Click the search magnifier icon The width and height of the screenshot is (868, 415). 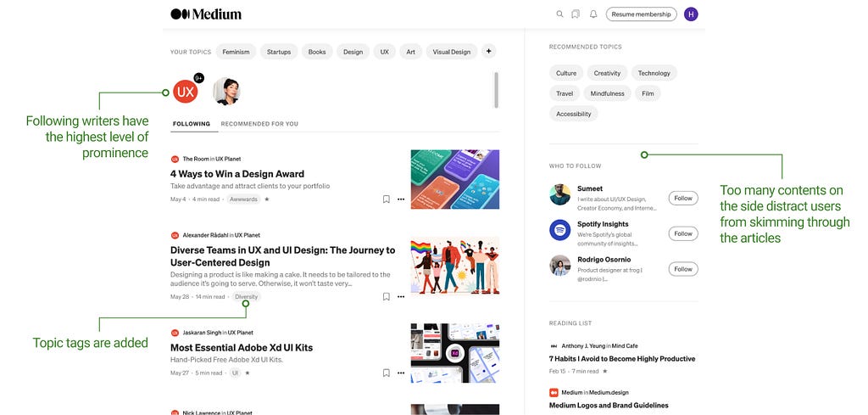click(x=559, y=14)
